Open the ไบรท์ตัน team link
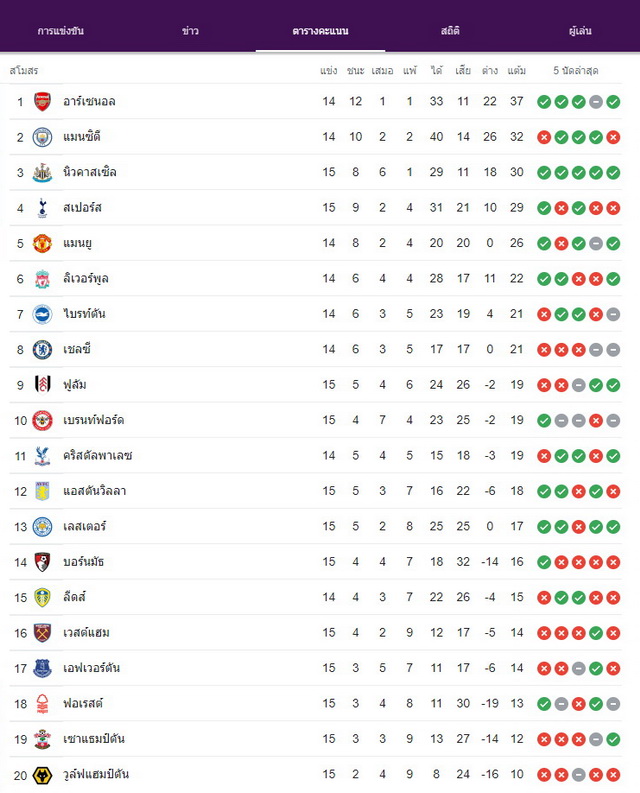The width and height of the screenshot is (640, 793). [x=84, y=314]
